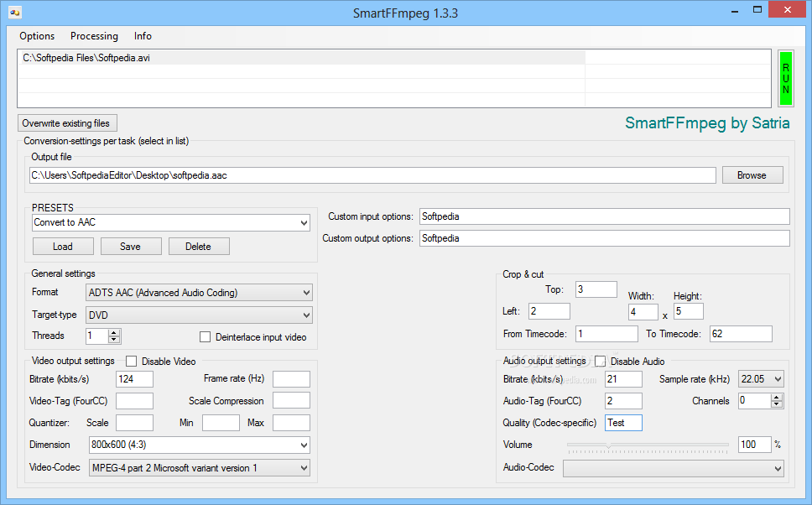Click the Quality (Codec-specific) field
This screenshot has height=505, width=812.
[x=623, y=423]
